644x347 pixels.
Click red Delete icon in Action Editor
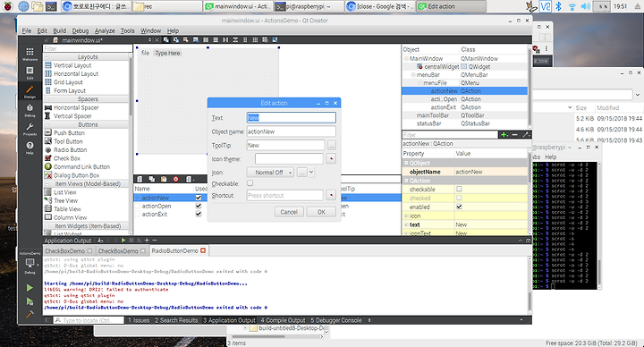coord(176,179)
